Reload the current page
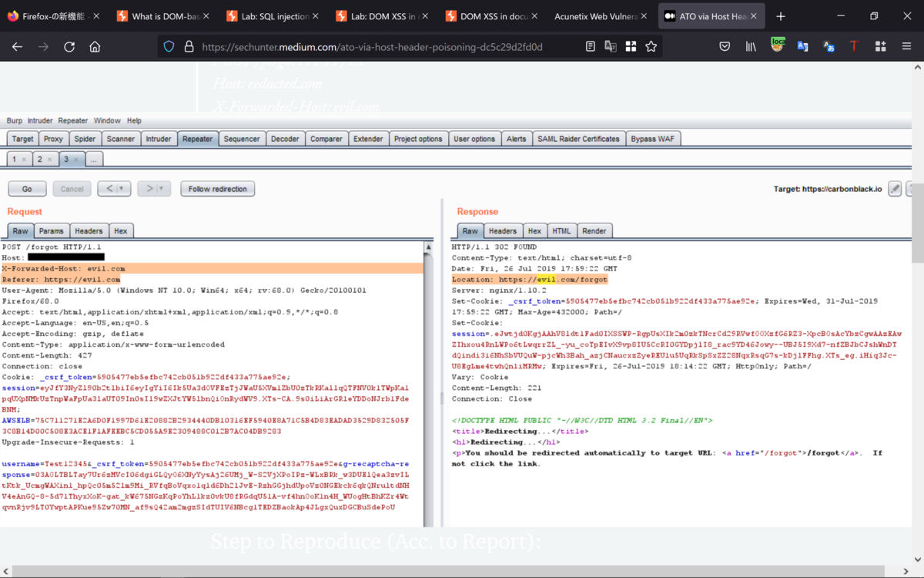This screenshot has height=578, width=924. coord(69,47)
